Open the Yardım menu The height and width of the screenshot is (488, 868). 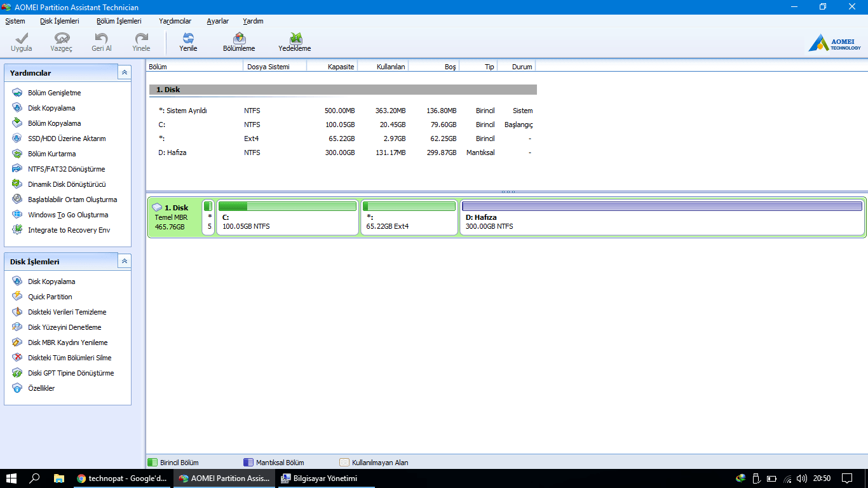pyautogui.click(x=253, y=21)
